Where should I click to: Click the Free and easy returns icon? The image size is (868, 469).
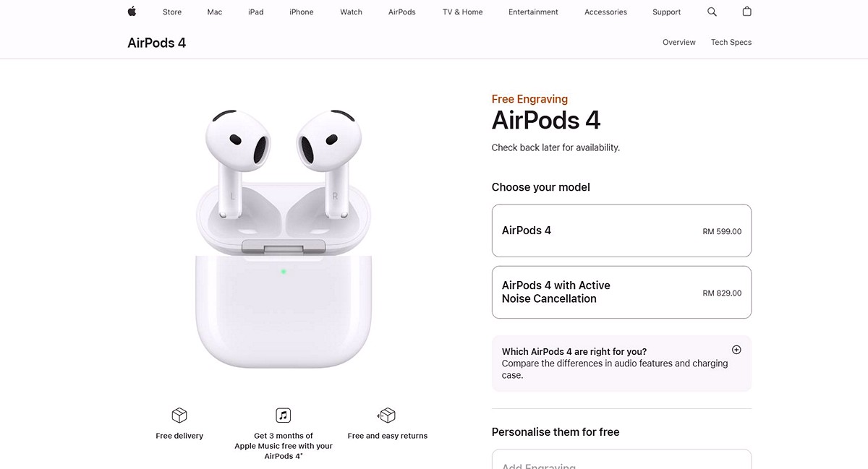click(x=387, y=416)
